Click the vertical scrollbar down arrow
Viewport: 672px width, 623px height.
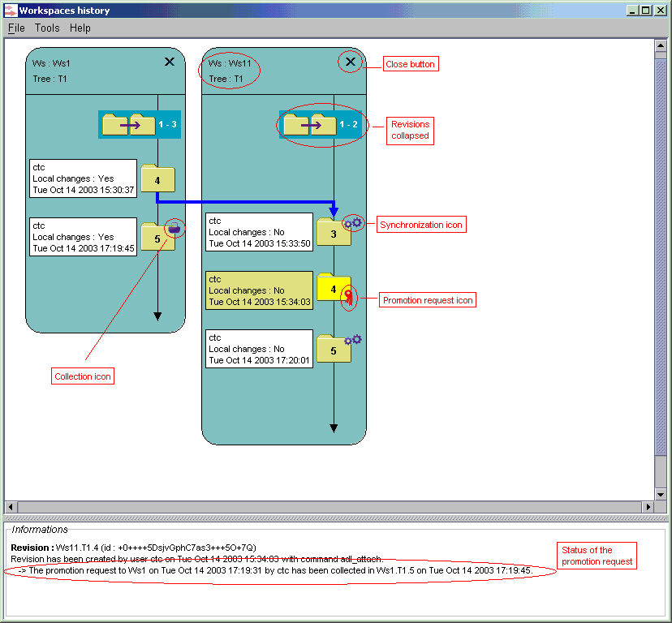661,494
